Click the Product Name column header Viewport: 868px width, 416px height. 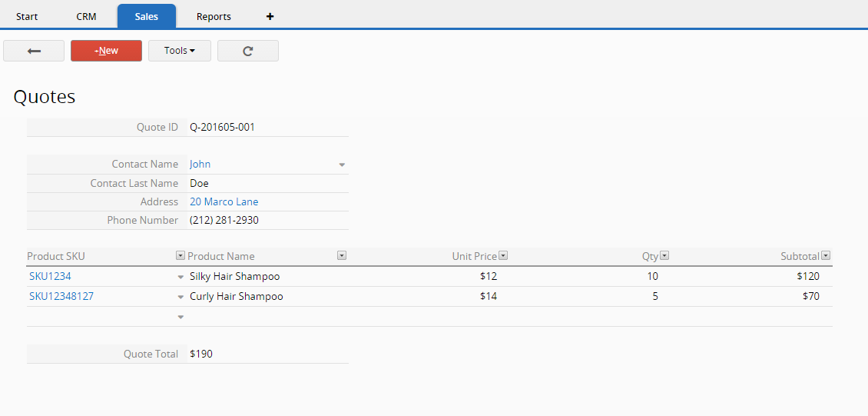(221, 257)
